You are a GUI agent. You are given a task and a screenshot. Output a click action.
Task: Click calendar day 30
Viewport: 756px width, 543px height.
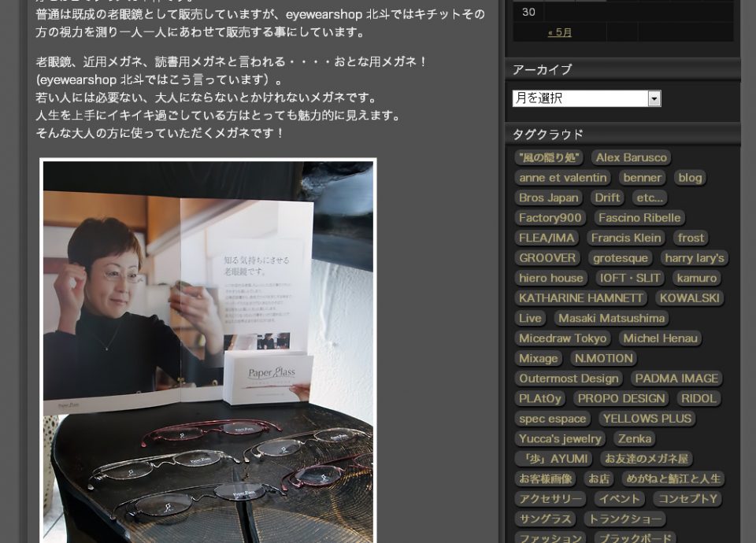pos(528,12)
